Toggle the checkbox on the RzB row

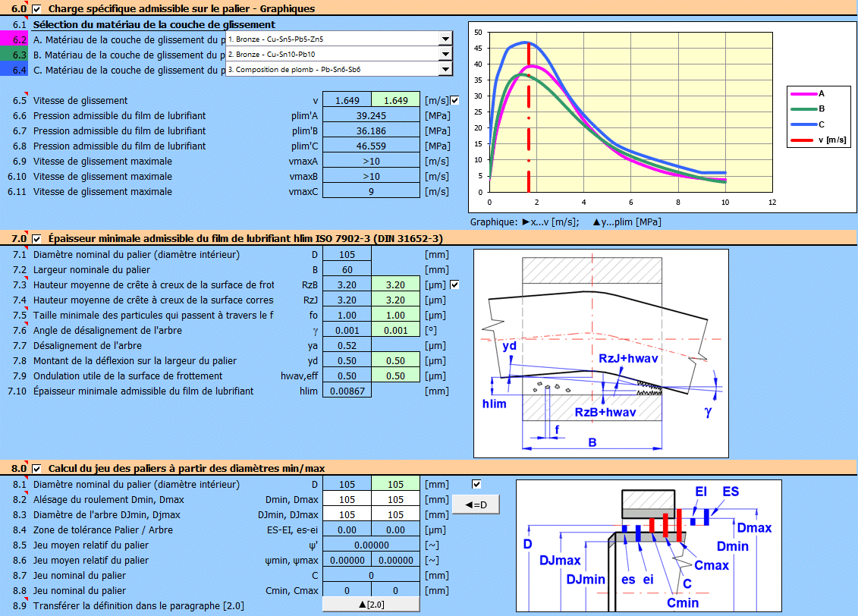454,285
